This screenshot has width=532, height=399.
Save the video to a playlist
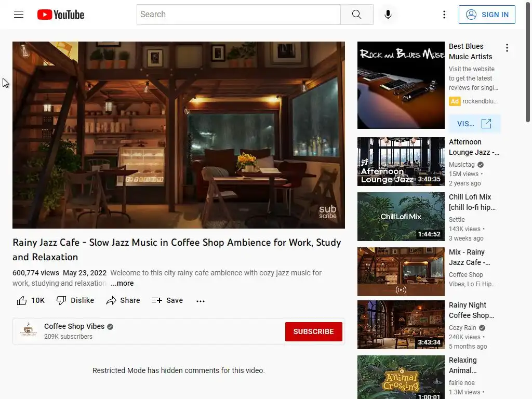(x=167, y=300)
